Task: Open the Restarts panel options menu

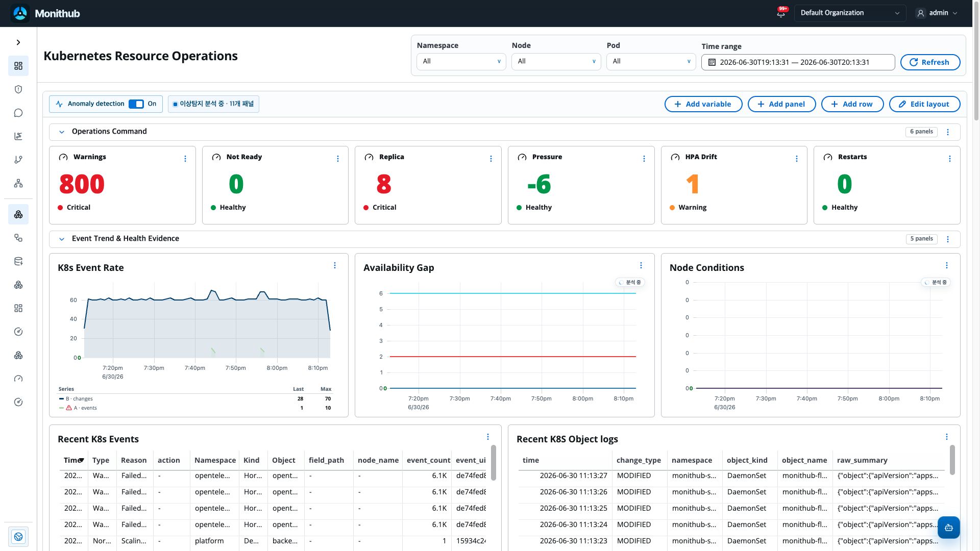Action: tap(950, 159)
